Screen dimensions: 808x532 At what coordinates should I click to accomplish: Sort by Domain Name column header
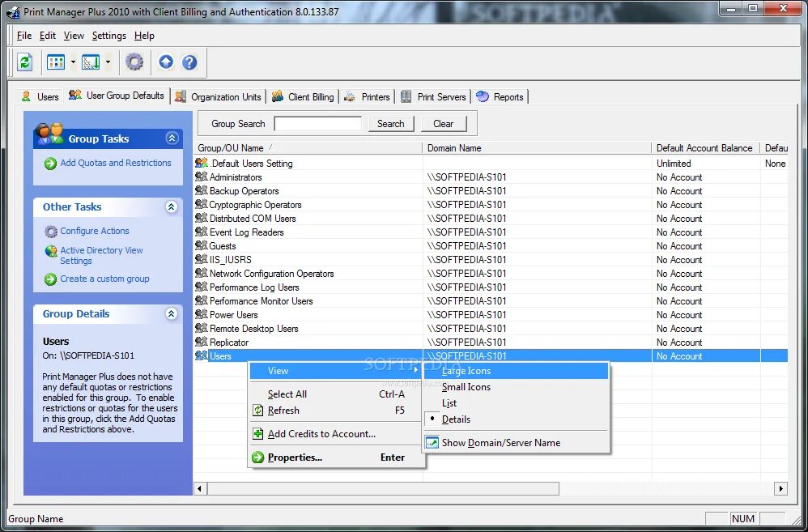(x=537, y=148)
